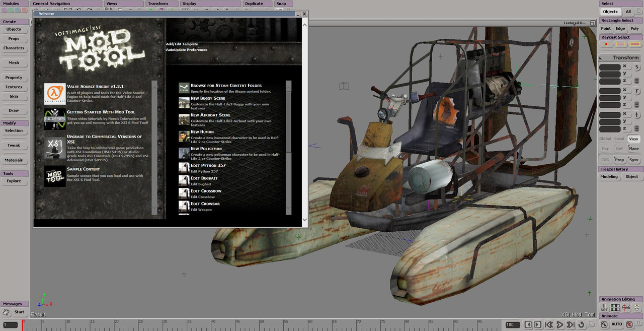Open the Sample Content Mod Tool icon

point(55,176)
